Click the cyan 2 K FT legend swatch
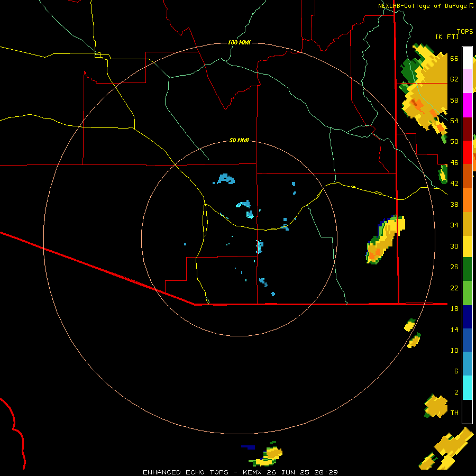Image resolution: width=476 pixels, height=476 pixels. tap(467, 388)
